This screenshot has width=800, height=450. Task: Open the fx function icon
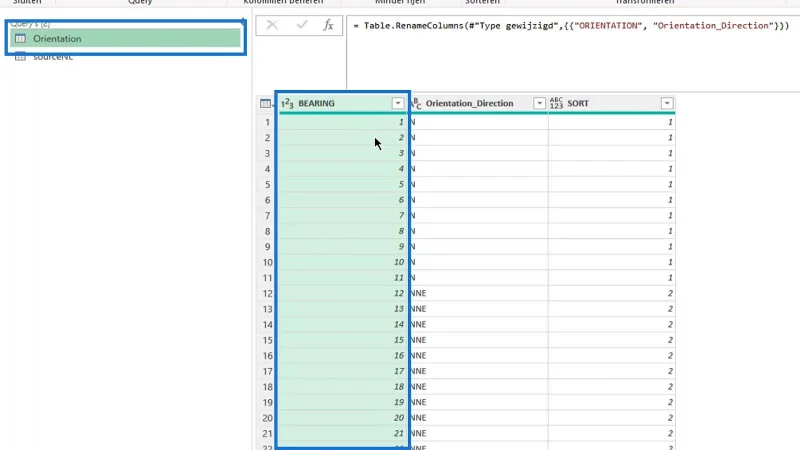(x=328, y=25)
